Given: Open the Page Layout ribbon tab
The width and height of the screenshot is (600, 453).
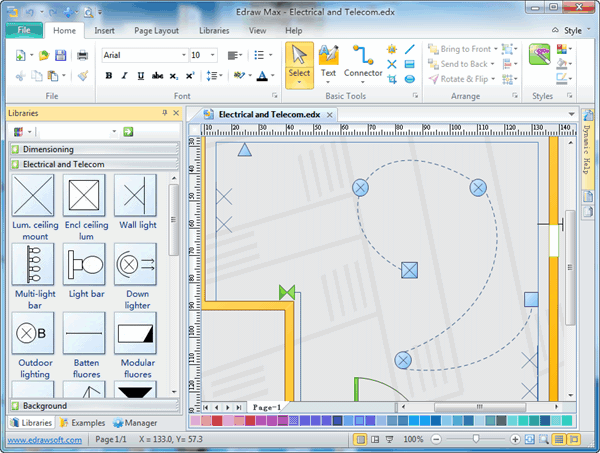Looking at the screenshot, I should 155,31.
